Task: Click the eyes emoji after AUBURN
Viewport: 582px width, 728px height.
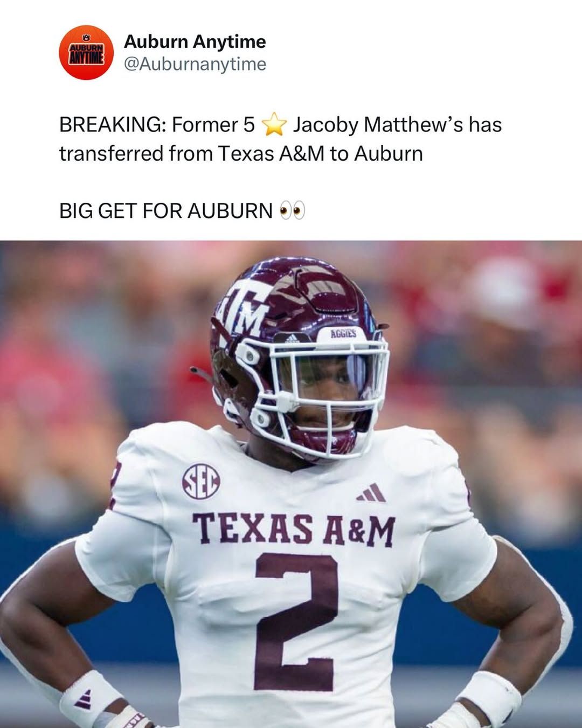Action: click(293, 211)
